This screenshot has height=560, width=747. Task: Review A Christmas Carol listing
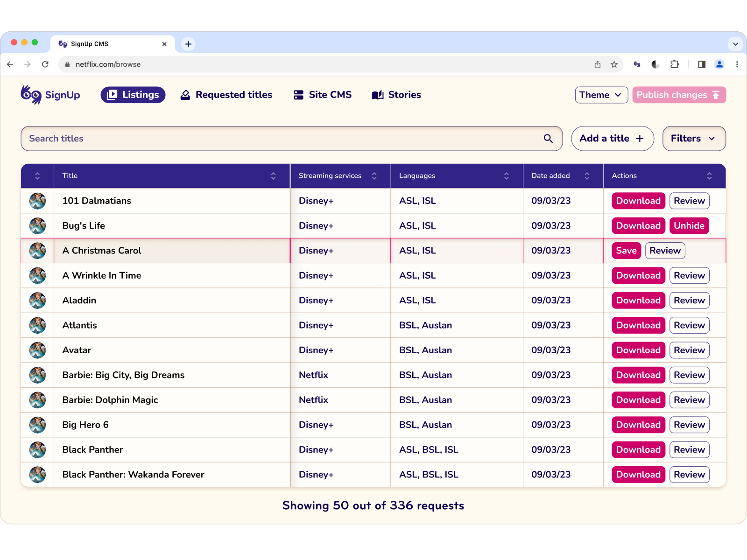click(x=665, y=251)
